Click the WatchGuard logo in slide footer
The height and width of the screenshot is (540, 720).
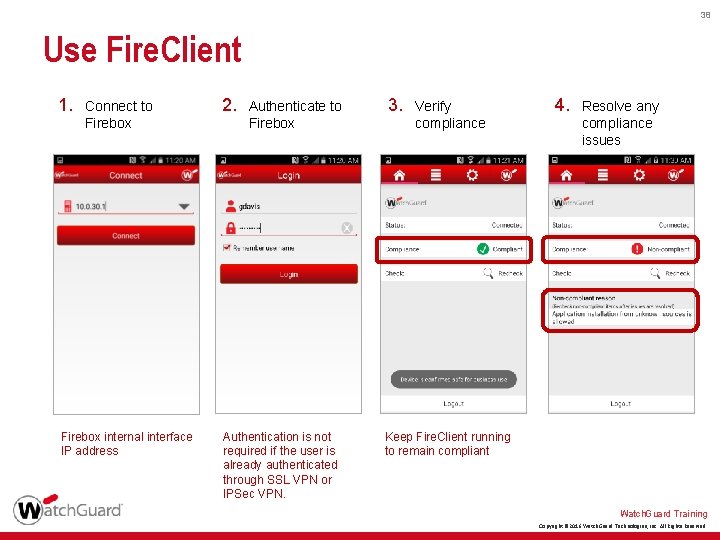point(68,509)
